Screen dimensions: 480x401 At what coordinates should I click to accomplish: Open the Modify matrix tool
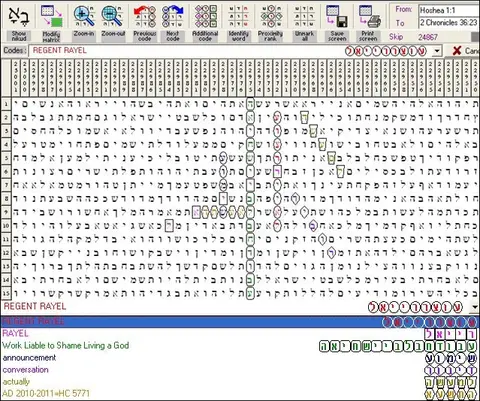pyautogui.click(x=51, y=16)
